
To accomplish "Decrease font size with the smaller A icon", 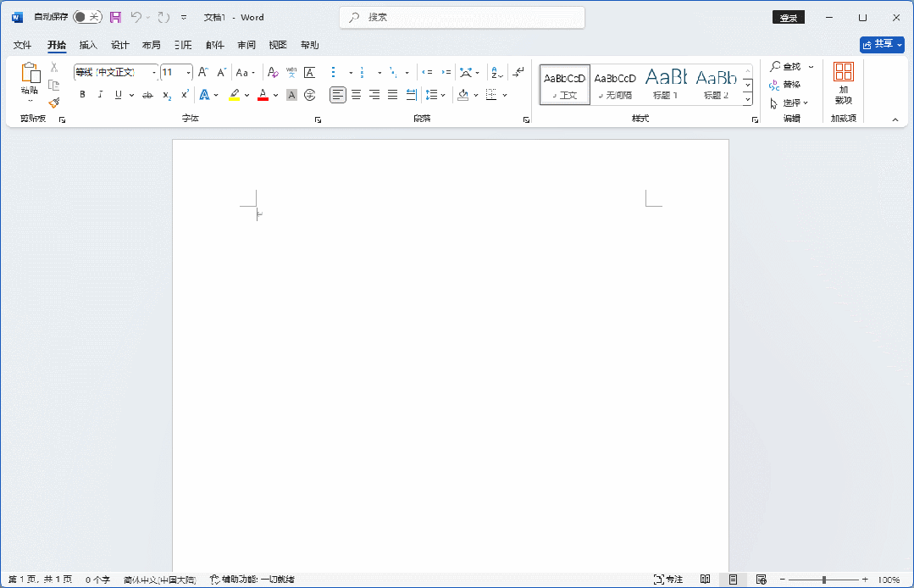I will click(221, 72).
